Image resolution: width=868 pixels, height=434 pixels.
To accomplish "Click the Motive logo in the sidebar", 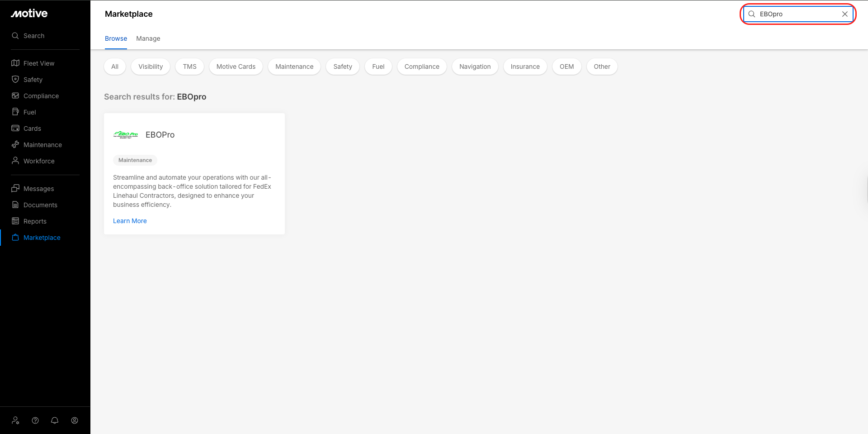I will [x=29, y=14].
